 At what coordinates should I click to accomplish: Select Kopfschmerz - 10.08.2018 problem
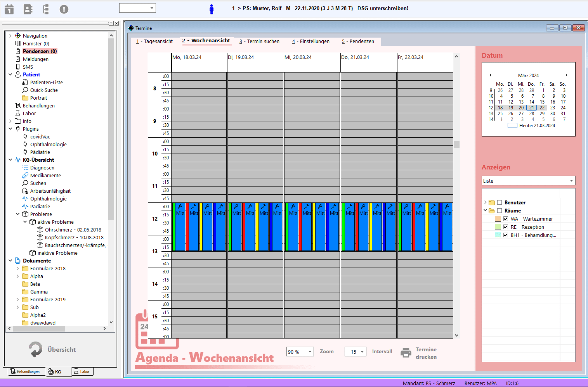point(74,237)
